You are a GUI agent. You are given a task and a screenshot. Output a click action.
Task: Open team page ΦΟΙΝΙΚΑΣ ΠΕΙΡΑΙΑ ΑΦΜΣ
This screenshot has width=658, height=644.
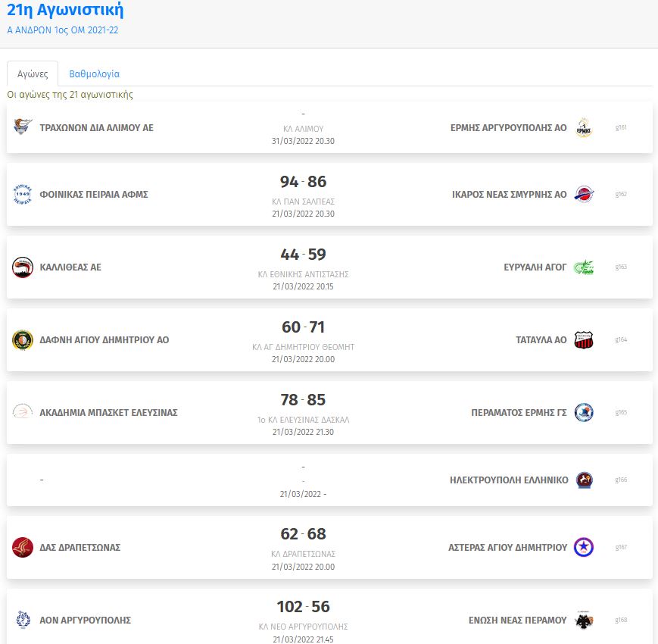[x=94, y=195]
